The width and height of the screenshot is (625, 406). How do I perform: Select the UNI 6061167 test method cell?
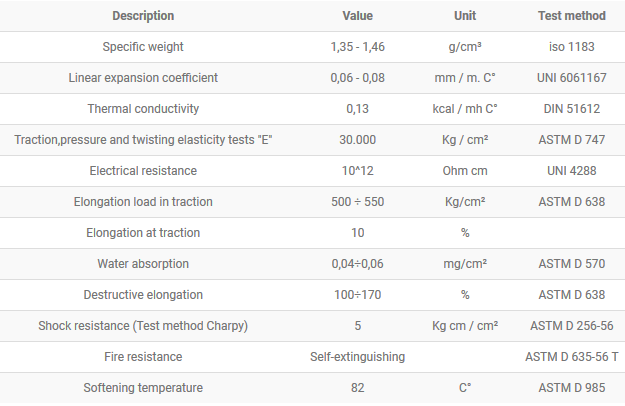572,78
